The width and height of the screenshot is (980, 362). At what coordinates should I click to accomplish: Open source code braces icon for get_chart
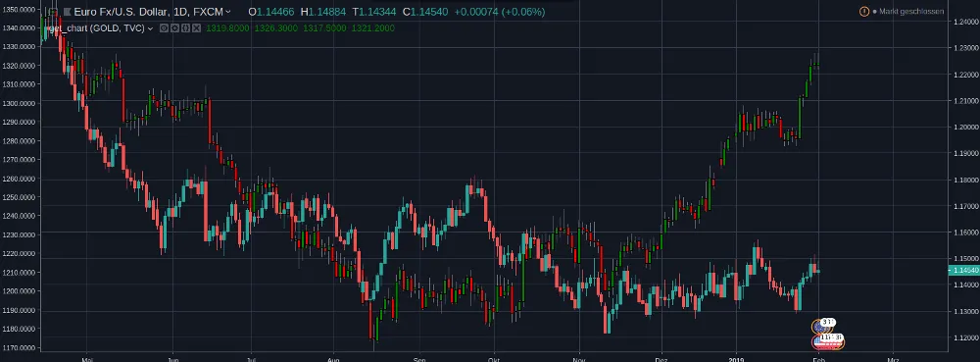coord(185,28)
